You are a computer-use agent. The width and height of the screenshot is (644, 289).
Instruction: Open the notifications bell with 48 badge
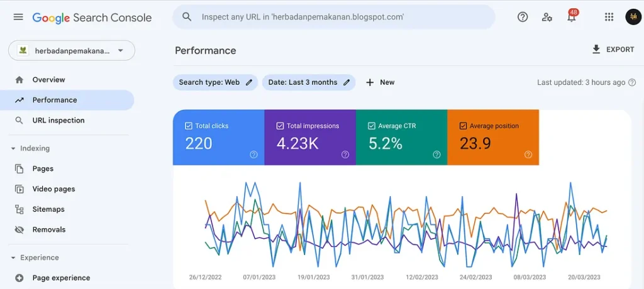tap(572, 18)
